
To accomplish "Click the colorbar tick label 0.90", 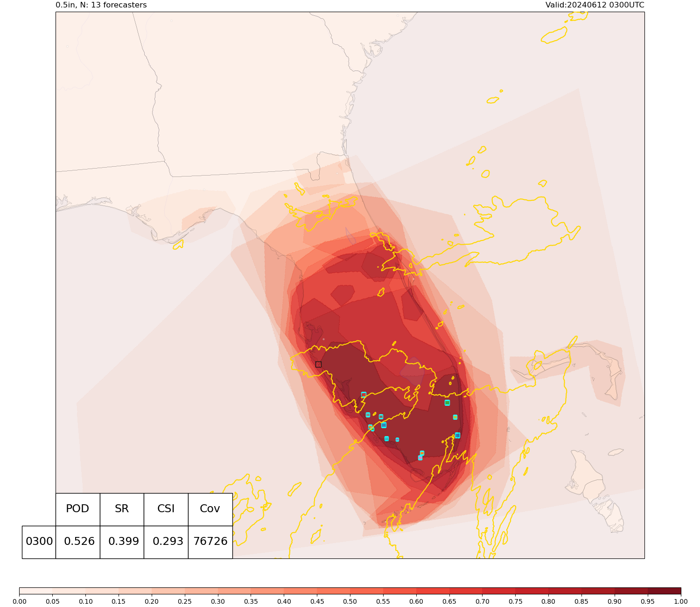I will 615,602.
